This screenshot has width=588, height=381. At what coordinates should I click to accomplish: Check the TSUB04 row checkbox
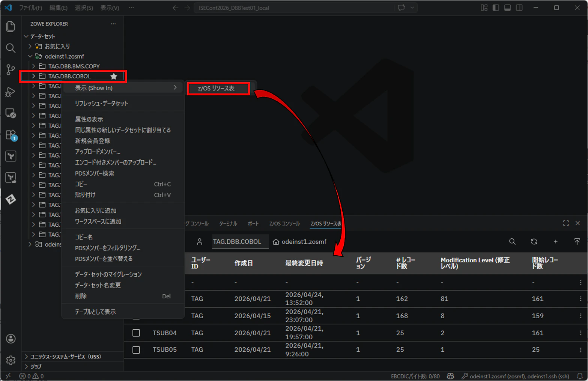136,333
